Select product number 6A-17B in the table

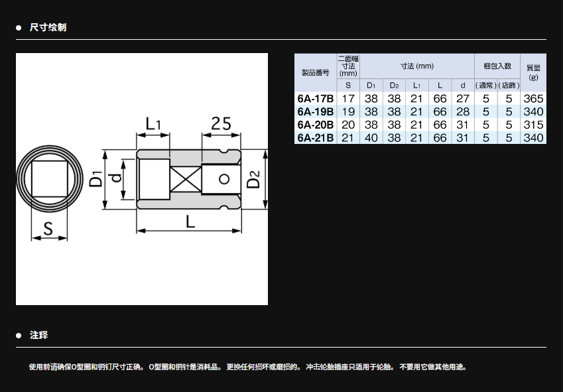pos(315,98)
